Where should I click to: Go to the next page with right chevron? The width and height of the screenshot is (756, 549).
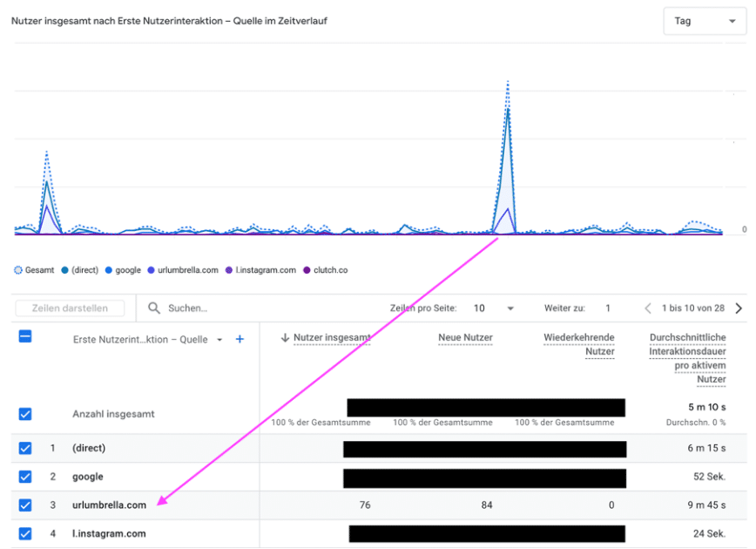739,308
